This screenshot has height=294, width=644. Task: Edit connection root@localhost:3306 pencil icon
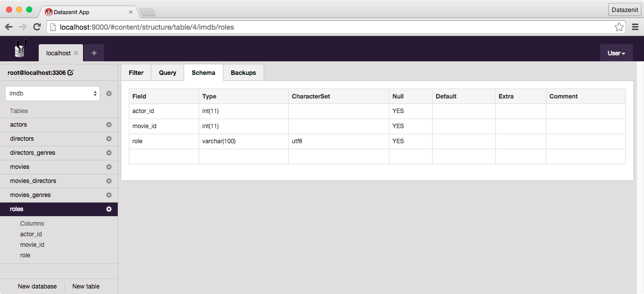click(70, 73)
